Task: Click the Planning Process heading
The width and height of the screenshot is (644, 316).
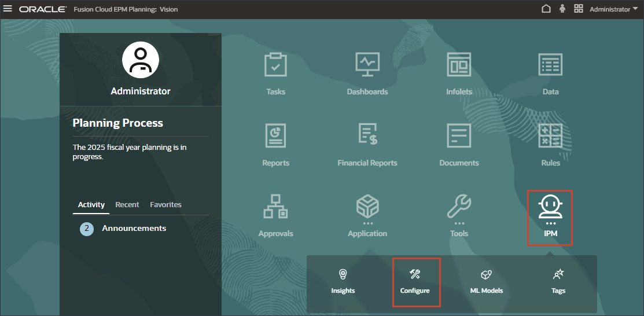Action: [x=118, y=123]
